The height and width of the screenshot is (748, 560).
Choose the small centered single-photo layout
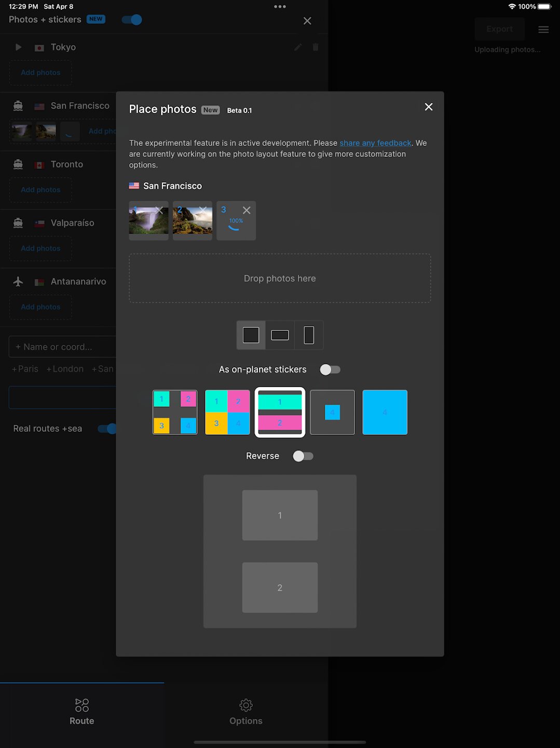(332, 412)
